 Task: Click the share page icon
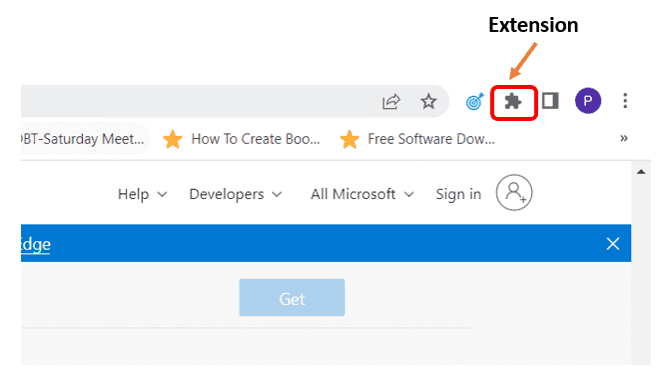(x=391, y=101)
